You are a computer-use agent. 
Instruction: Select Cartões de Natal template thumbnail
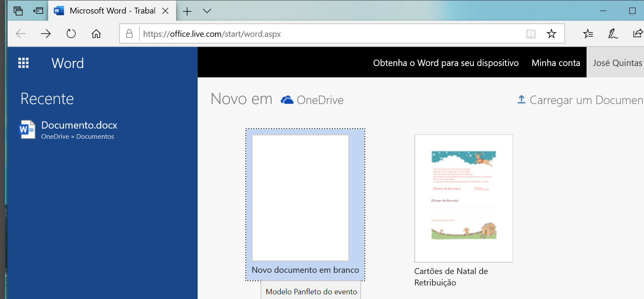(463, 198)
